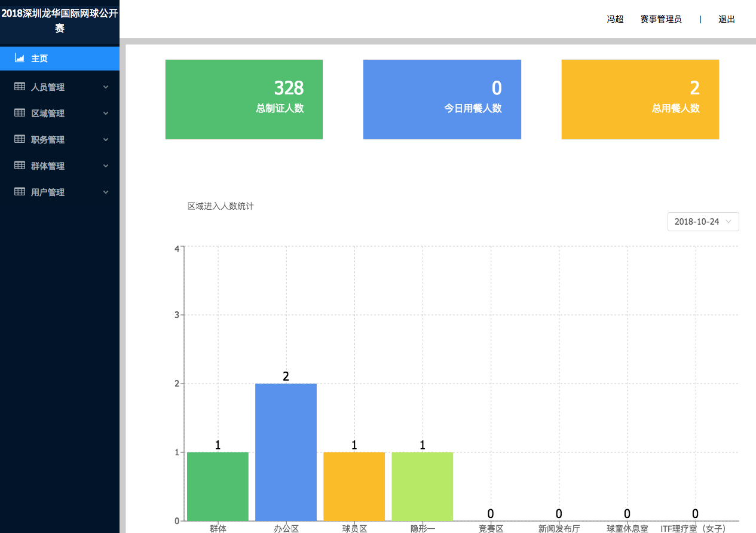This screenshot has width=756, height=533.
Task: Select the 主页 menu item
Action: (x=39, y=59)
